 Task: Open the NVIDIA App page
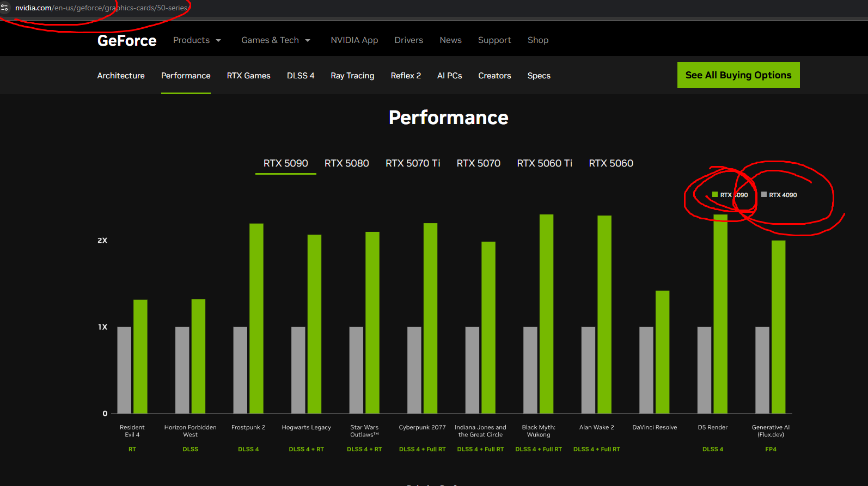point(354,40)
